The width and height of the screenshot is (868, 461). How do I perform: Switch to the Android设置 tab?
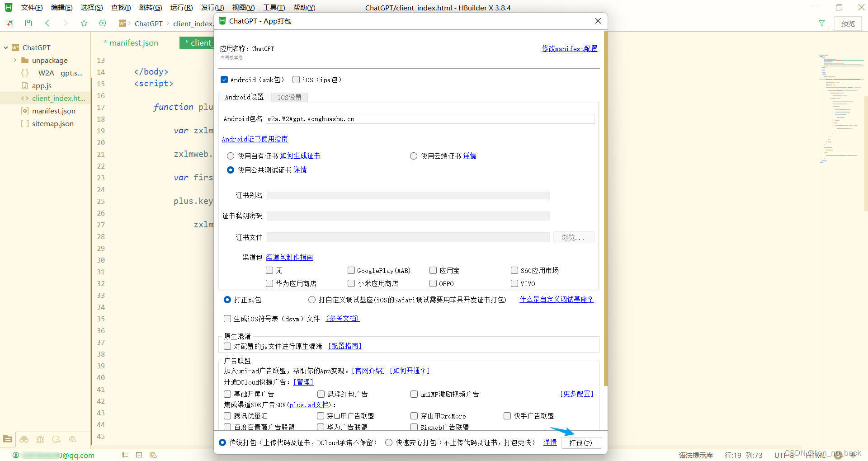[x=244, y=97]
